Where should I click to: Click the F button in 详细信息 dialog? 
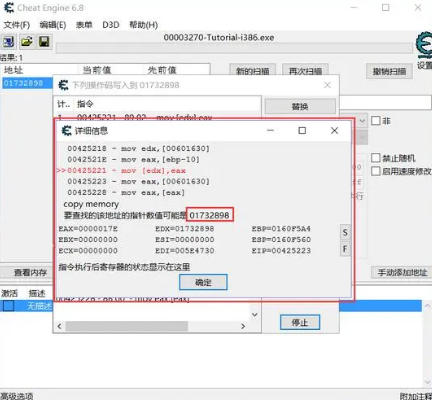click(345, 249)
